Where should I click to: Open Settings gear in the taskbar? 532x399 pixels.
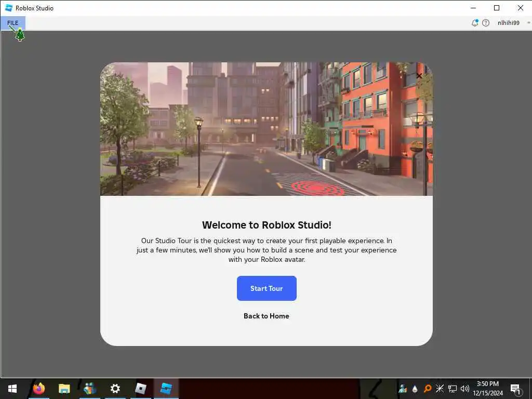(x=115, y=389)
